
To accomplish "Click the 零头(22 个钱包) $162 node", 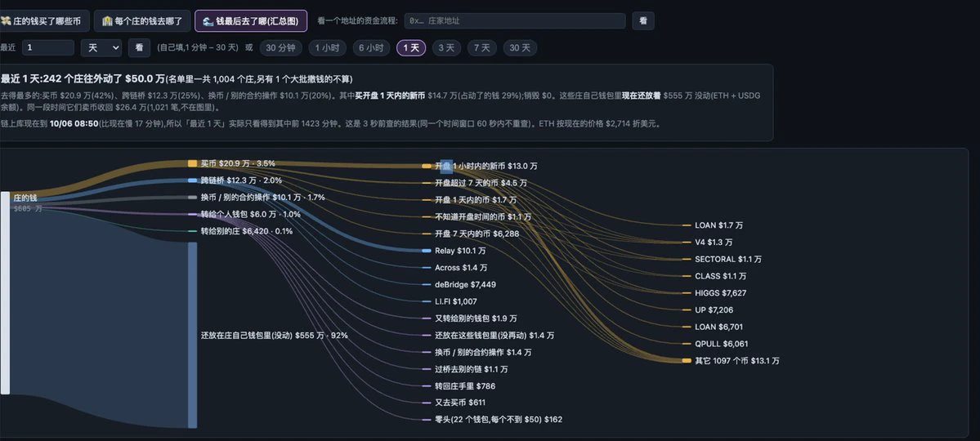I will pos(498,420).
